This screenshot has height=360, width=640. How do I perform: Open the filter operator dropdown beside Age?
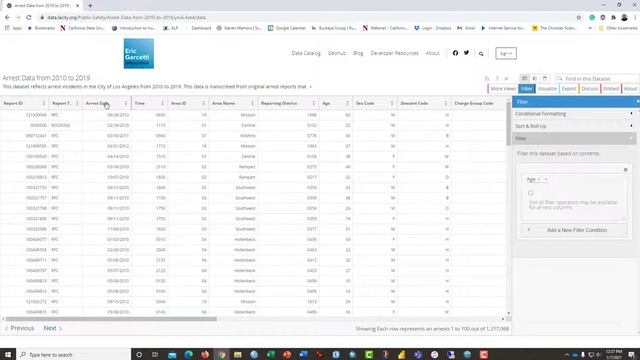546,179
